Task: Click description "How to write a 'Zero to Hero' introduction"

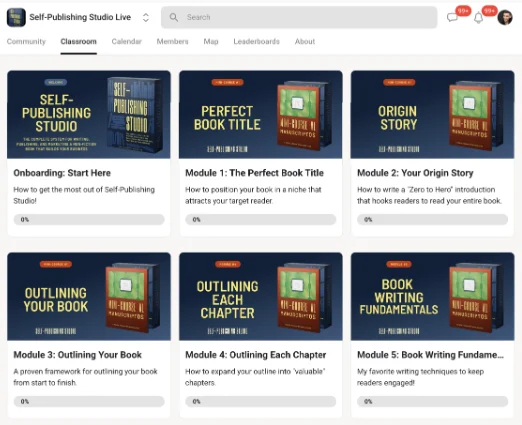Action: click(x=429, y=195)
